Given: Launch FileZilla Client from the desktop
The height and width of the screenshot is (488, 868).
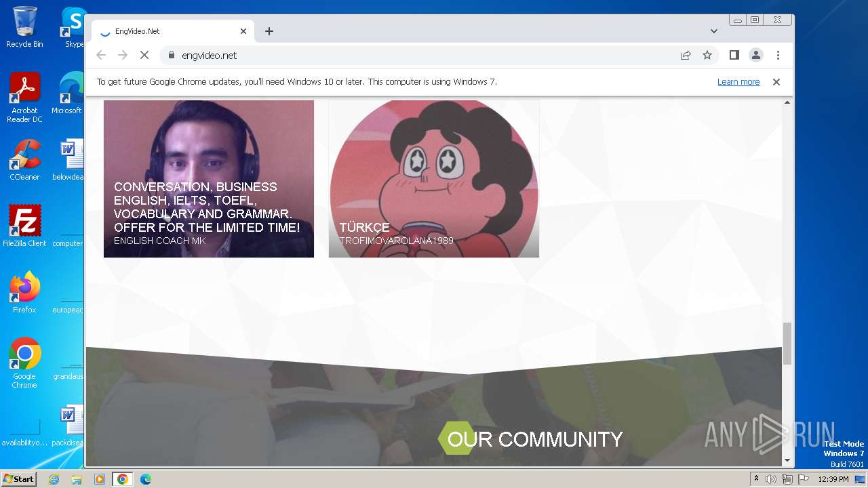Looking at the screenshot, I should click(x=24, y=226).
